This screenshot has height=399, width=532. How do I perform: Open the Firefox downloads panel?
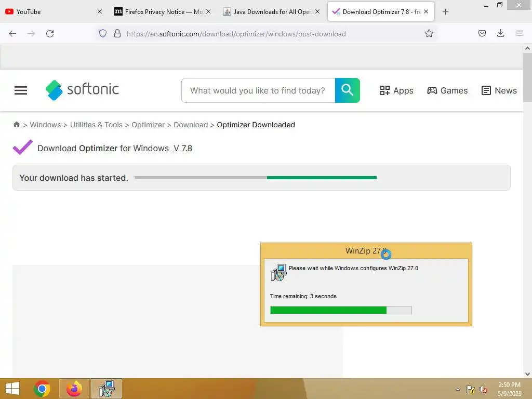point(500,33)
